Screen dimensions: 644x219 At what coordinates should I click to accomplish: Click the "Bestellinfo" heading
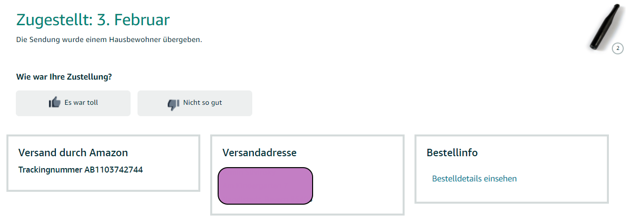452,153
